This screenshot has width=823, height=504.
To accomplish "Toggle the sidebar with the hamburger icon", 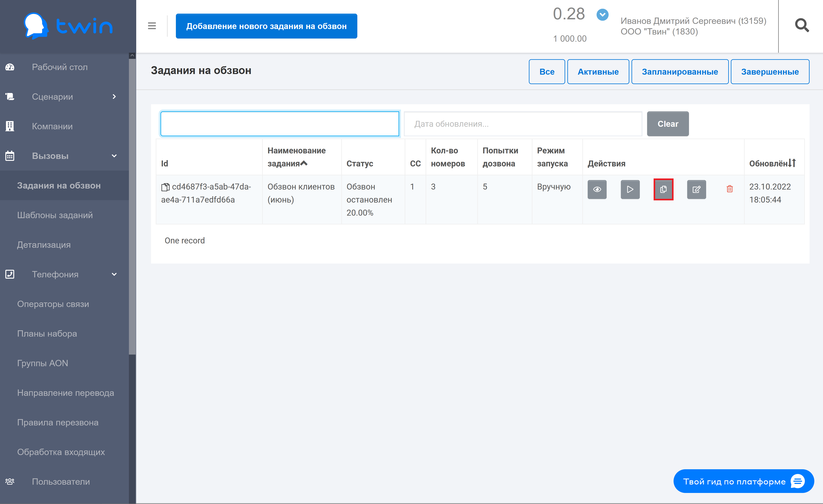I will coord(152,26).
